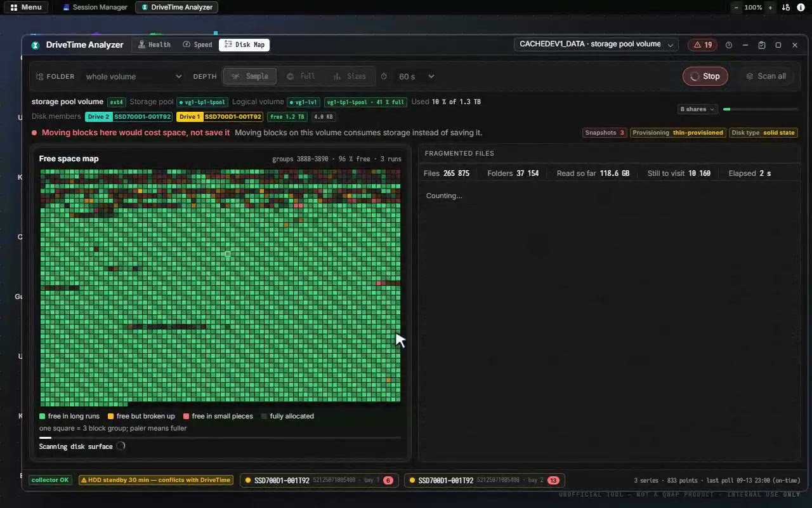
Task: Click the Disk type solid state tag
Action: [x=763, y=133]
